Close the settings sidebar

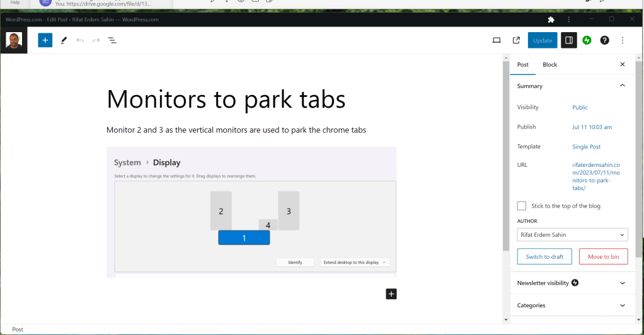point(623,64)
